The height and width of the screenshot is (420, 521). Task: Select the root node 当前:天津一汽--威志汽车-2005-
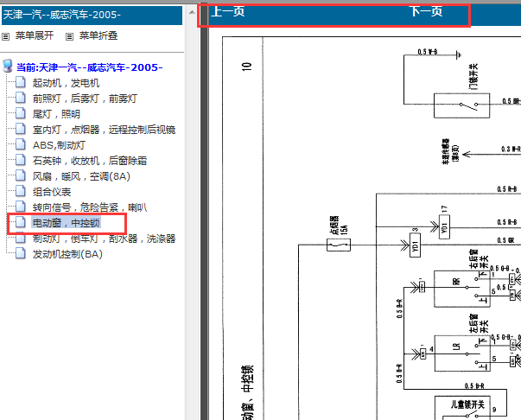pyautogui.click(x=89, y=67)
